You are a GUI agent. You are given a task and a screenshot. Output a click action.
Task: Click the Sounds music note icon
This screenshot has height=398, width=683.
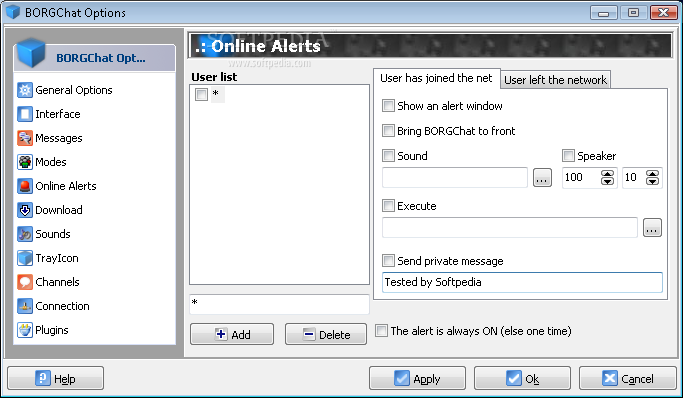[25, 234]
